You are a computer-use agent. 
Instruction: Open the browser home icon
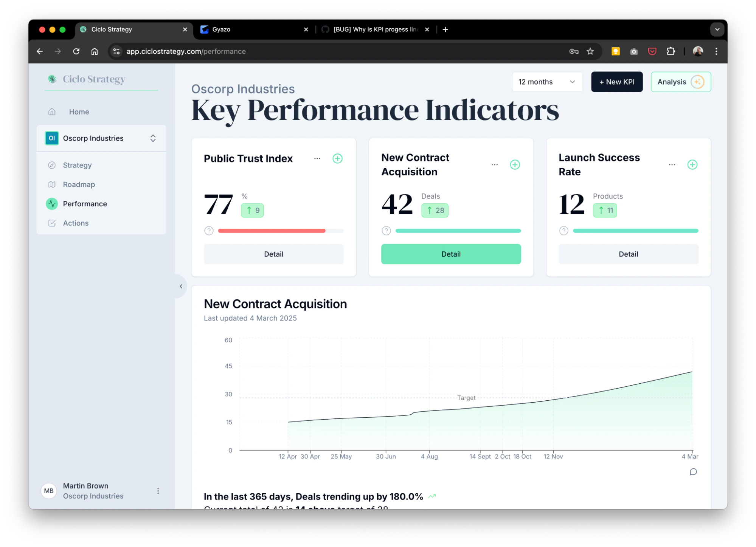coord(95,51)
